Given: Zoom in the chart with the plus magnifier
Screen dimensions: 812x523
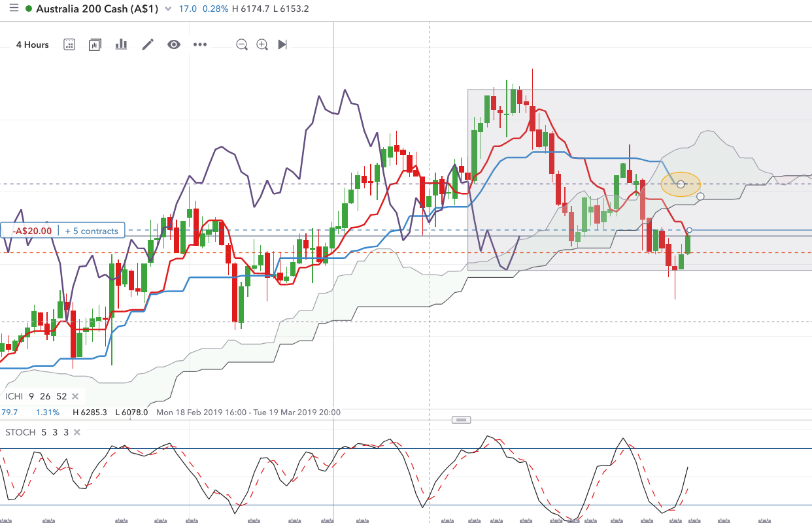Looking at the screenshot, I should [262, 44].
